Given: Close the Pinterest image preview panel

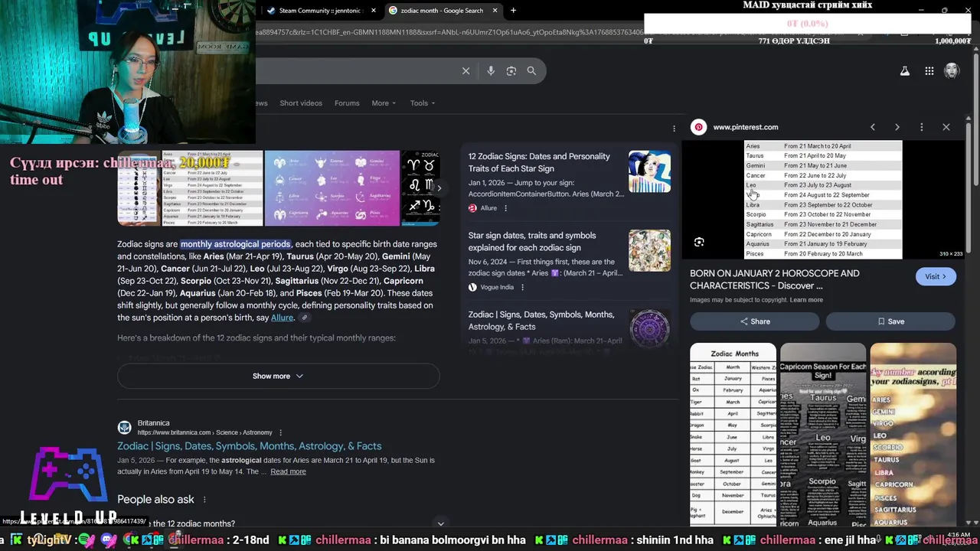Looking at the screenshot, I should coord(946,127).
